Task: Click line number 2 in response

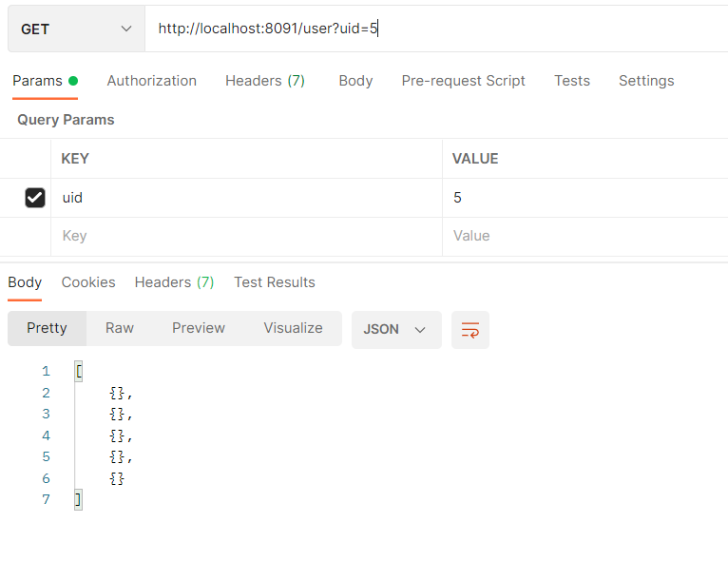Action: tap(46, 393)
